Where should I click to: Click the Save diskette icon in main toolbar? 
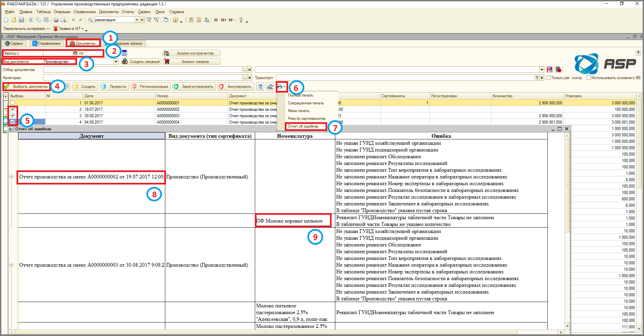[21, 20]
